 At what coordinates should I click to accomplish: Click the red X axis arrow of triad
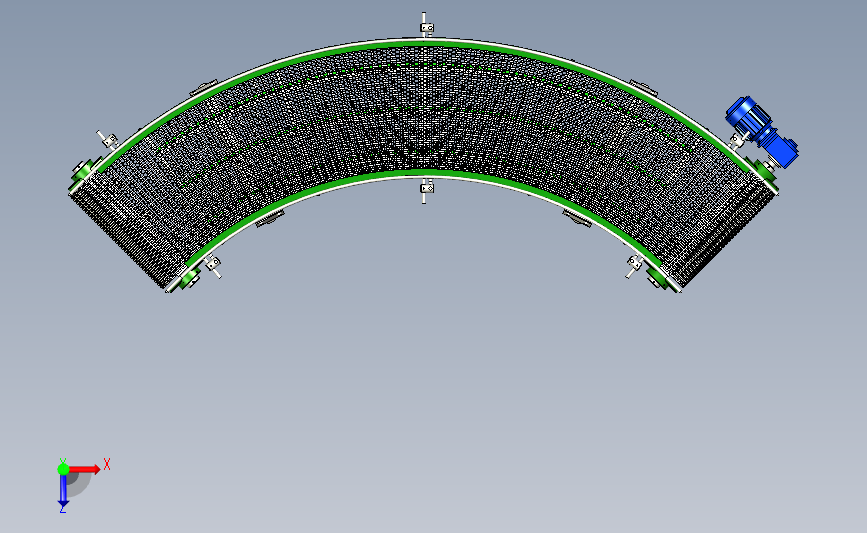coord(85,469)
